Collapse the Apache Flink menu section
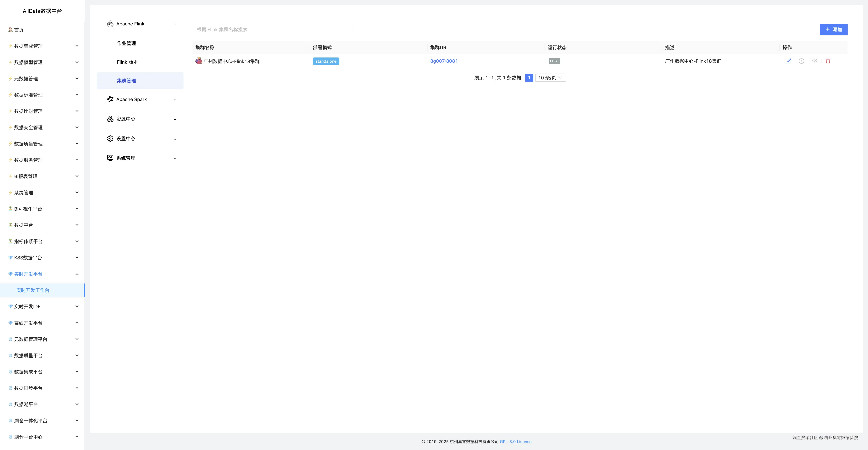 coord(175,24)
